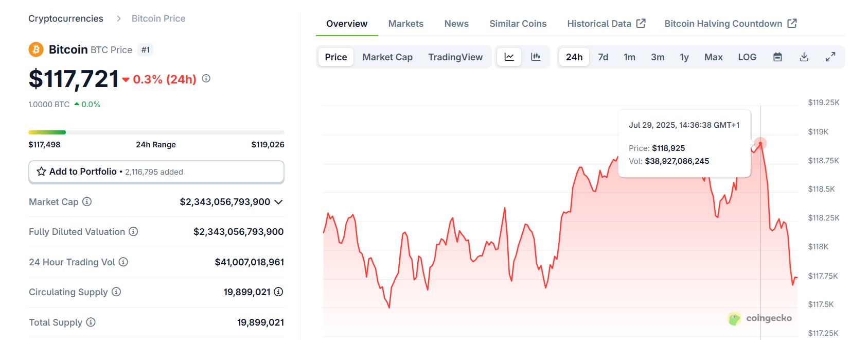The image size is (868, 340).
Task: Expand the Market Cap value chevron
Action: [278, 202]
